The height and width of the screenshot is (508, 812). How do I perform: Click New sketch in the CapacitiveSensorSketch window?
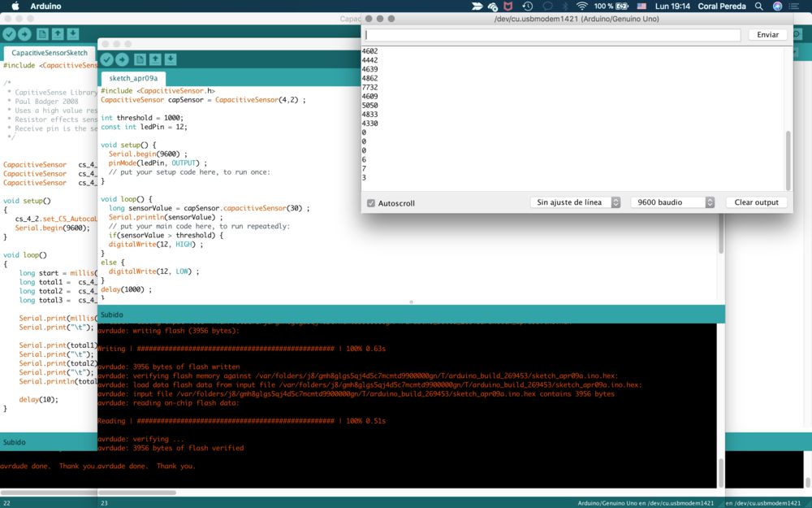[x=42, y=34]
